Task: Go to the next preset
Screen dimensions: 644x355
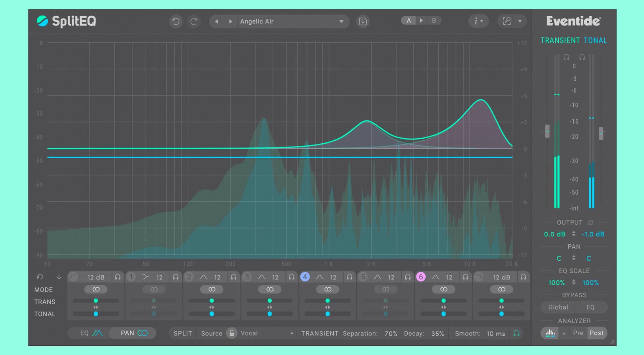Action: point(230,21)
